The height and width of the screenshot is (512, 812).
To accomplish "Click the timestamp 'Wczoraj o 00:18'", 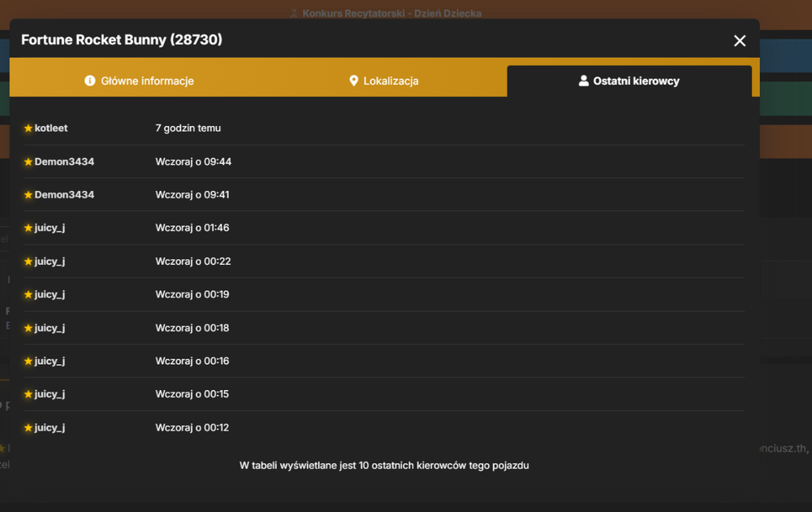I will (x=192, y=328).
